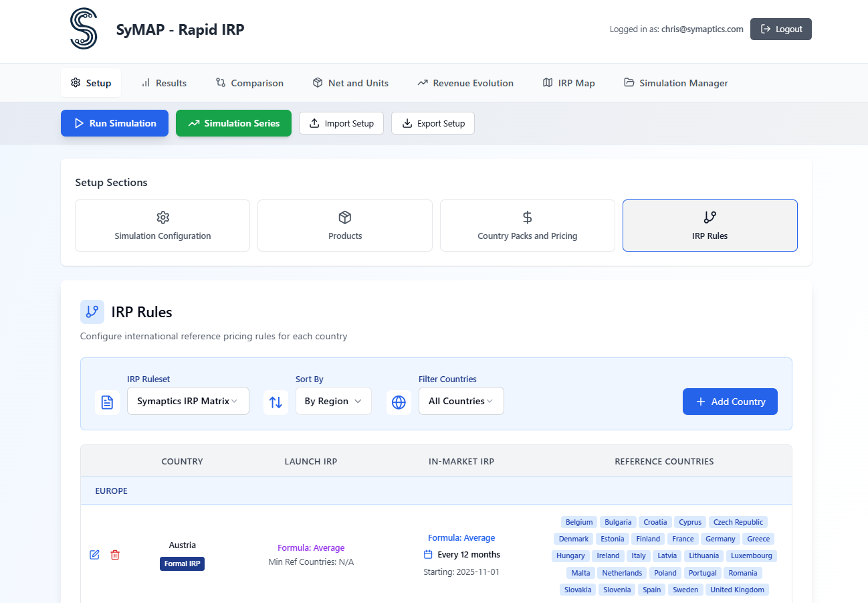The height and width of the screenshot is (603, 868).
Task: Click the SyMAP logo in the header
Action: (x=83, y=29)
